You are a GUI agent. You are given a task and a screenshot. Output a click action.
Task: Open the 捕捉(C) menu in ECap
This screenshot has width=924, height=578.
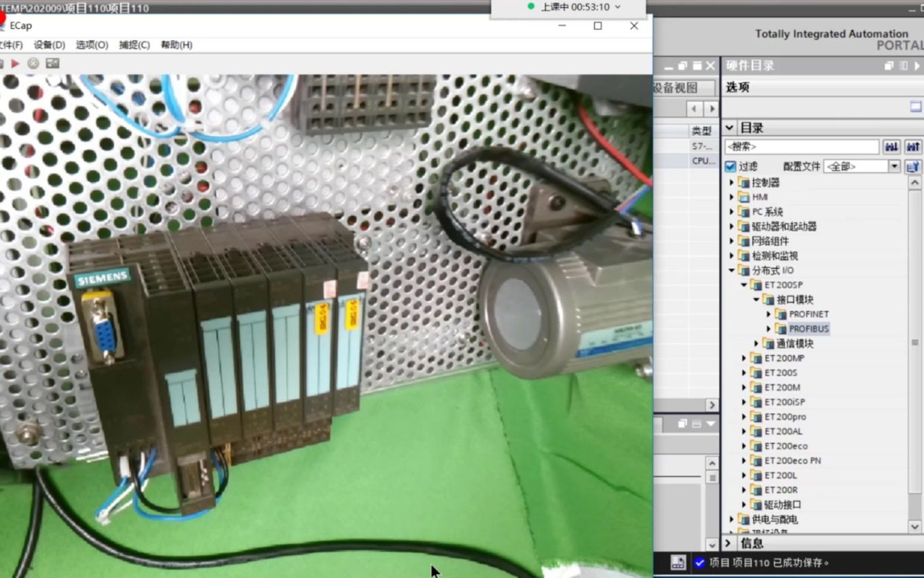(134, 45)
